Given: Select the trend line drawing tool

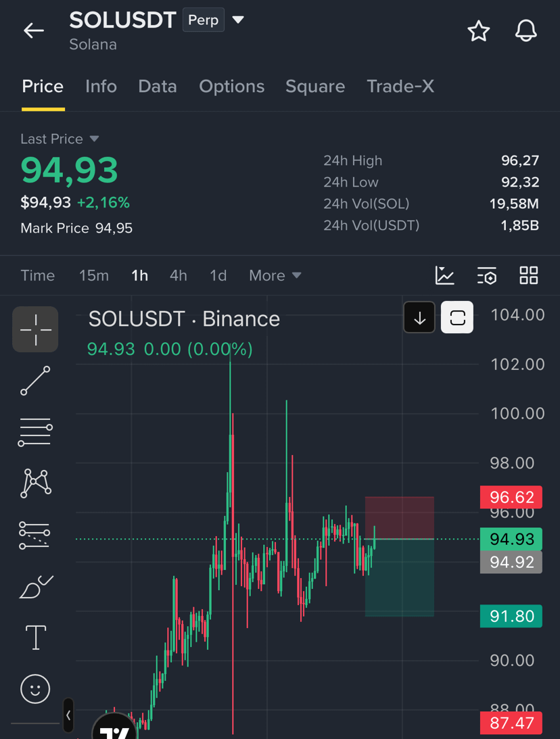Looking at the screenshot, I should point(35,381).
